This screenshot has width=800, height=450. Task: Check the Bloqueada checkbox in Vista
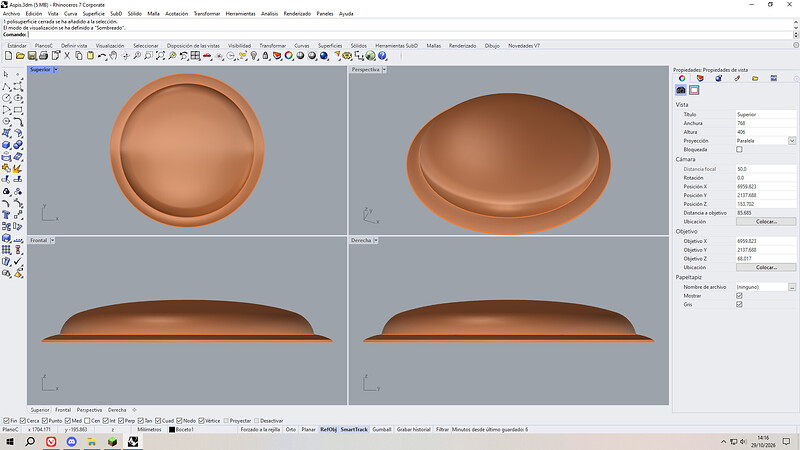(739, 149)
